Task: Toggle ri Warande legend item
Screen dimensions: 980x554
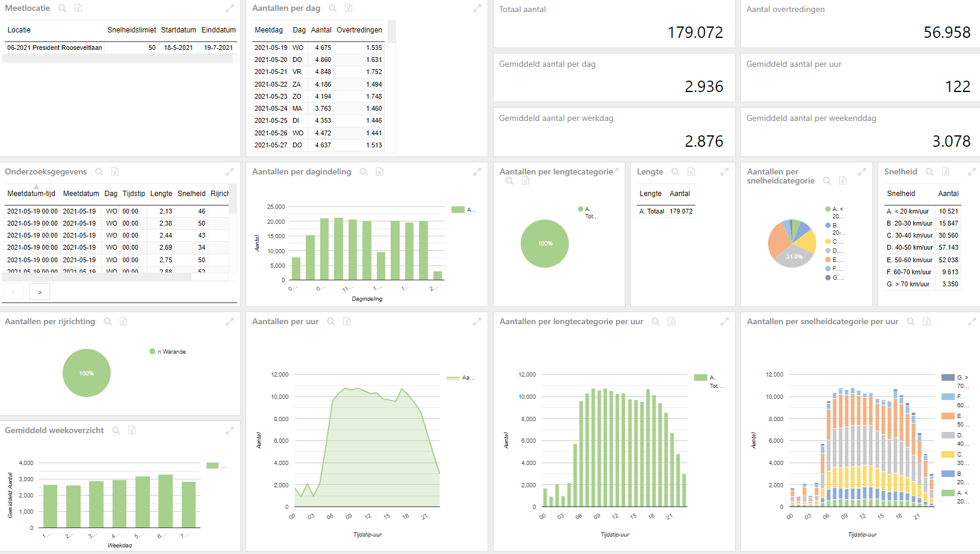Action: coord(168,352)
